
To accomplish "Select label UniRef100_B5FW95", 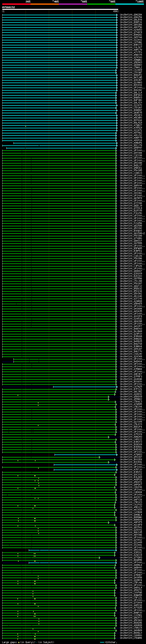I will (131, 249).
